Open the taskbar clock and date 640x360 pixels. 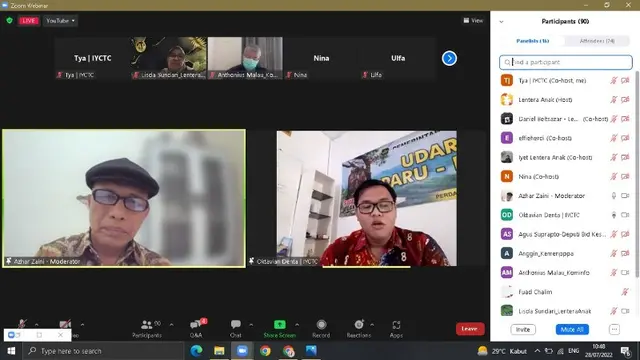[599, 351]
